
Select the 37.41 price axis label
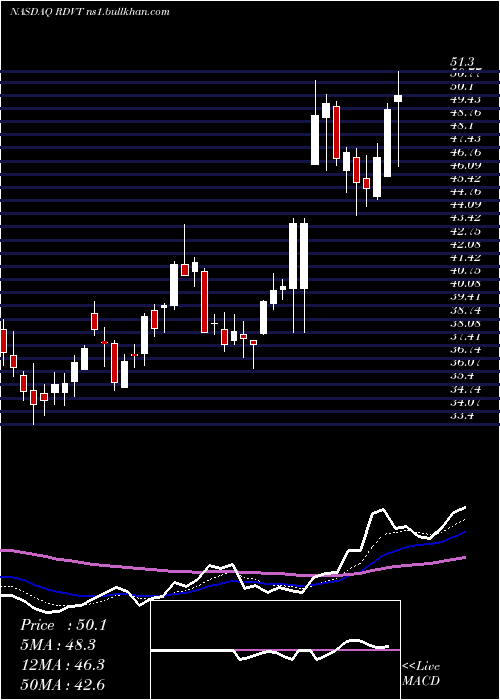pos(465,336)
